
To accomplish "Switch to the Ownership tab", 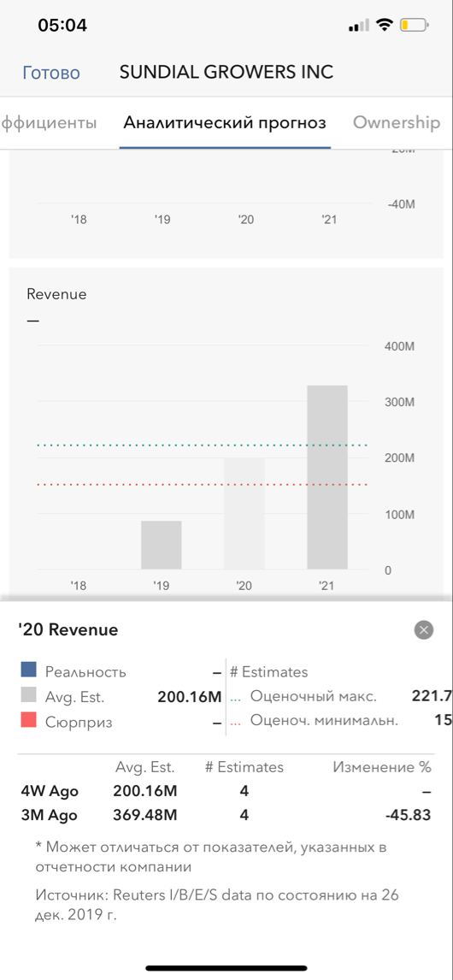I will 396,122.
